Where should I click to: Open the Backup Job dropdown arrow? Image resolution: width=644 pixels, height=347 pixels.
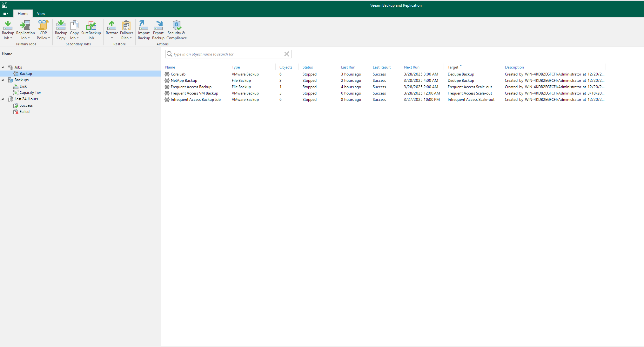(11, 38)
